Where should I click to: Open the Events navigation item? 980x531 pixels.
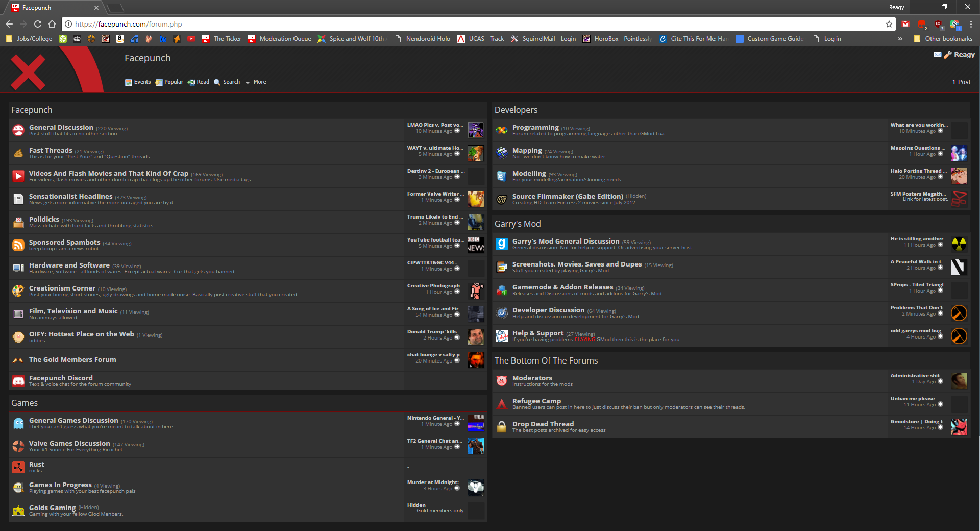138,82
